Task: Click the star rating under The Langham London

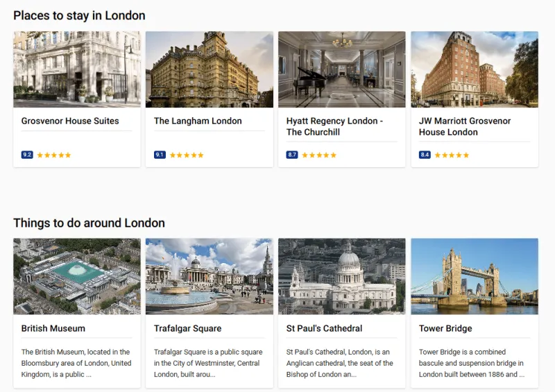Action: coord(187,155)
